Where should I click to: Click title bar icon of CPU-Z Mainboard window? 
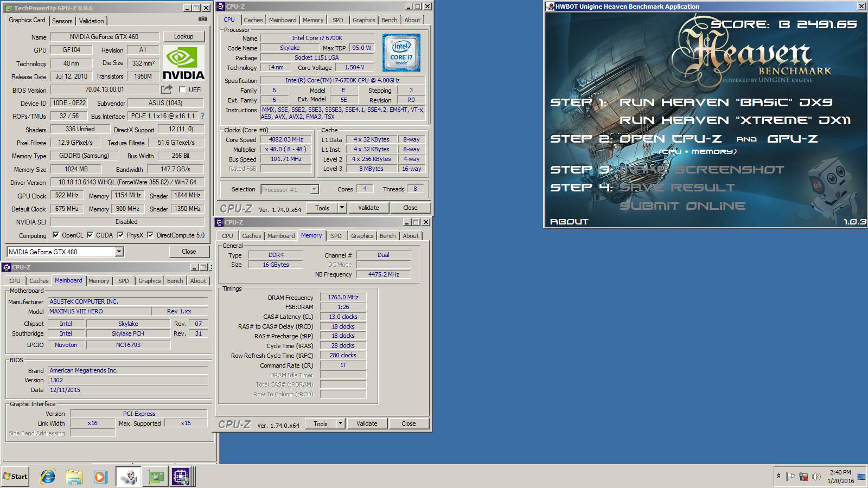pyautogui.click(x=7, y=267)
